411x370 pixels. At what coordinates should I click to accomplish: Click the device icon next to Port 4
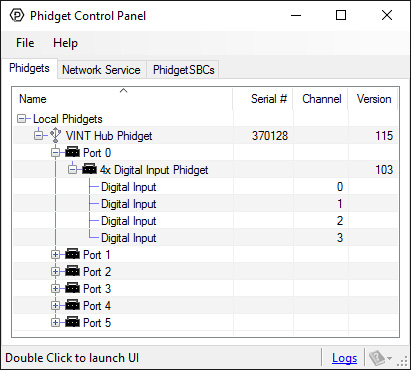point(72,305)
